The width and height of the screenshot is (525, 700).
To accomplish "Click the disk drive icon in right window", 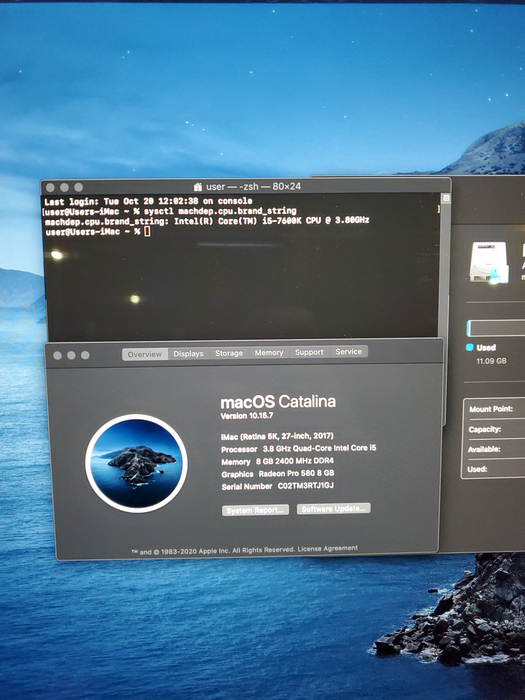I will [x=489, y=262].
